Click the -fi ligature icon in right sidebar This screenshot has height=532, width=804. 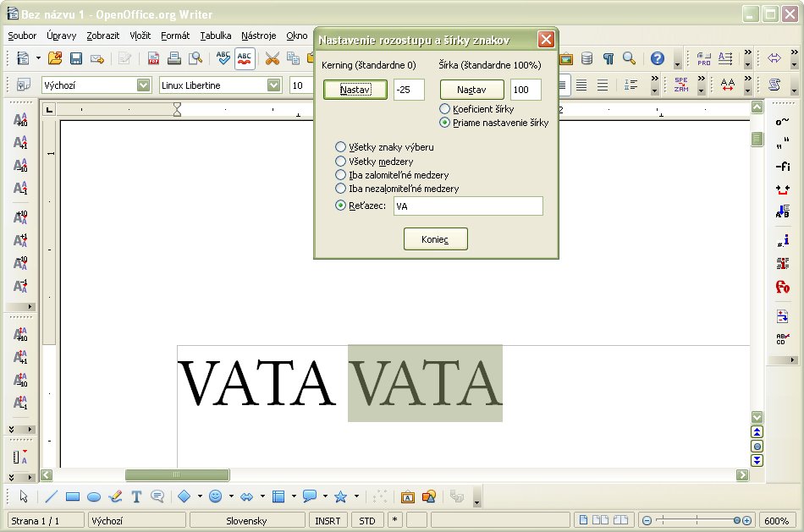tap(783, 167)
